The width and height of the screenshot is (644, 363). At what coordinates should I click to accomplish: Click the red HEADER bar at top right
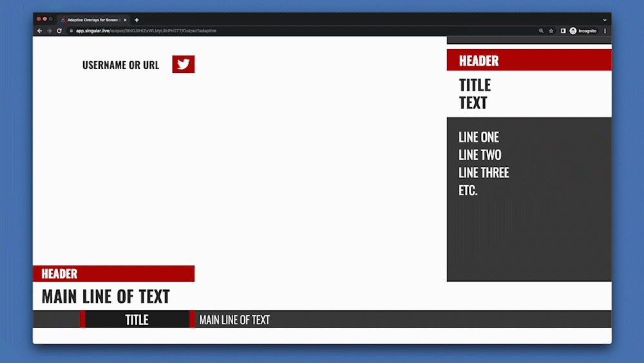coord(528,61)
